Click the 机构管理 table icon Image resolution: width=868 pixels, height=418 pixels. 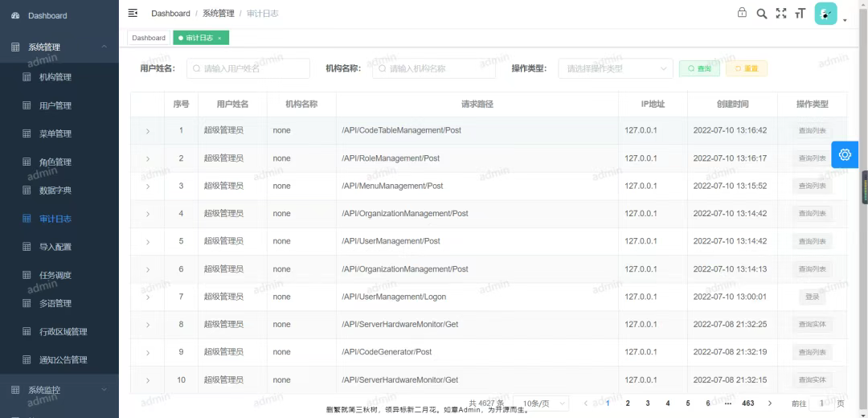[x=27, y=77]
